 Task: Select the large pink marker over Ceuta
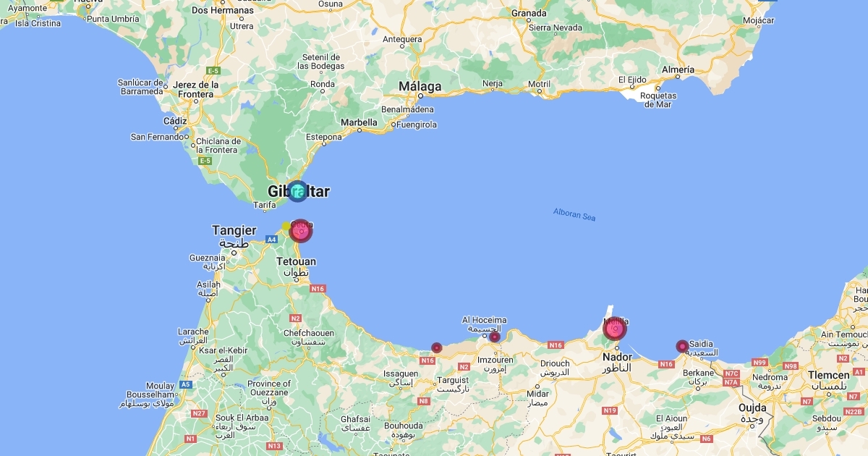(301, 231)
